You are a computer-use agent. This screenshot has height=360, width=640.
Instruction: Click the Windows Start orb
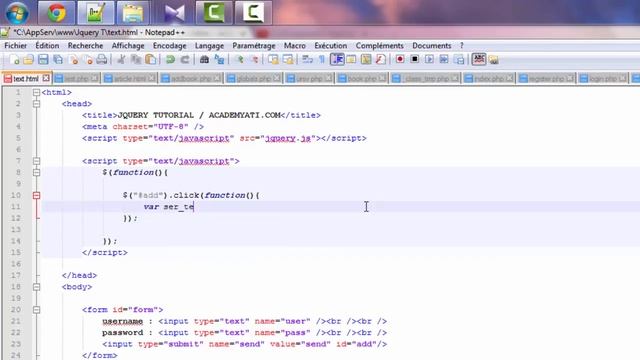pyautogui.click(x=17, y=12)
